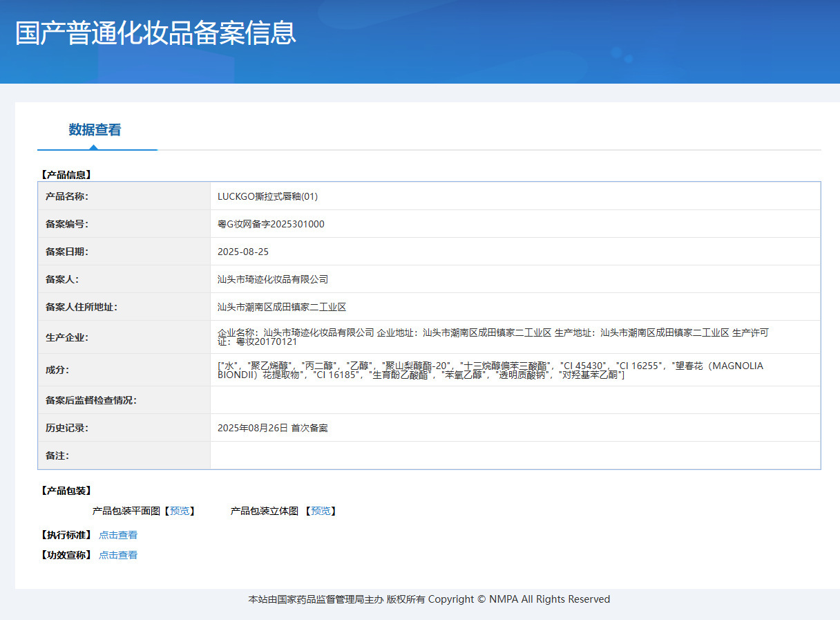Click the 产品包装平面图 label text
Viewport: 840px width, 620px height.
[x=126, y=511]
